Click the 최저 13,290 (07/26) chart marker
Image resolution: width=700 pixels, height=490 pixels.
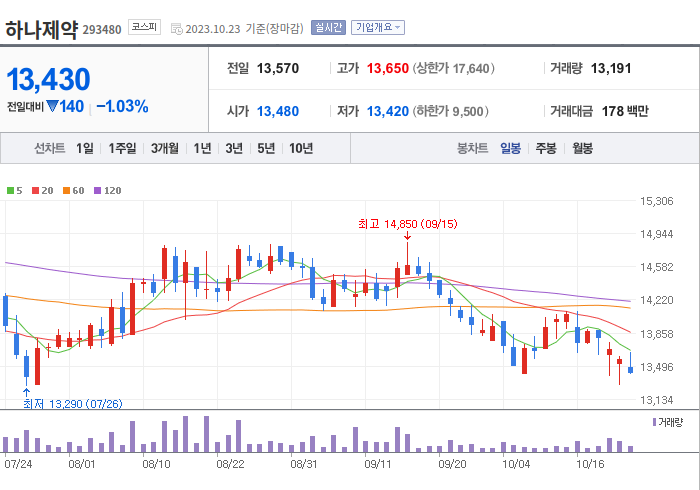pyautogui.click(x=72, y=404)
